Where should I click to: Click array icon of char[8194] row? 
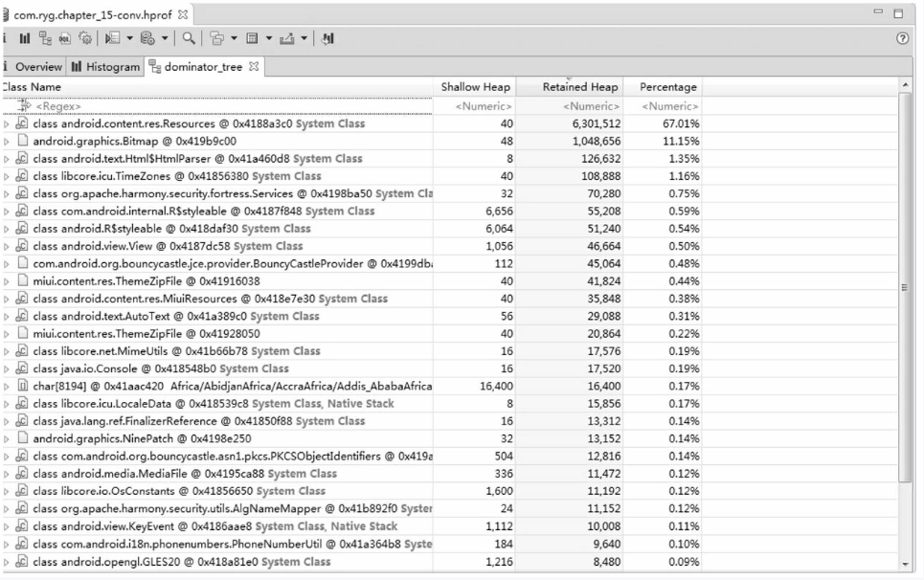pos(22,386)
